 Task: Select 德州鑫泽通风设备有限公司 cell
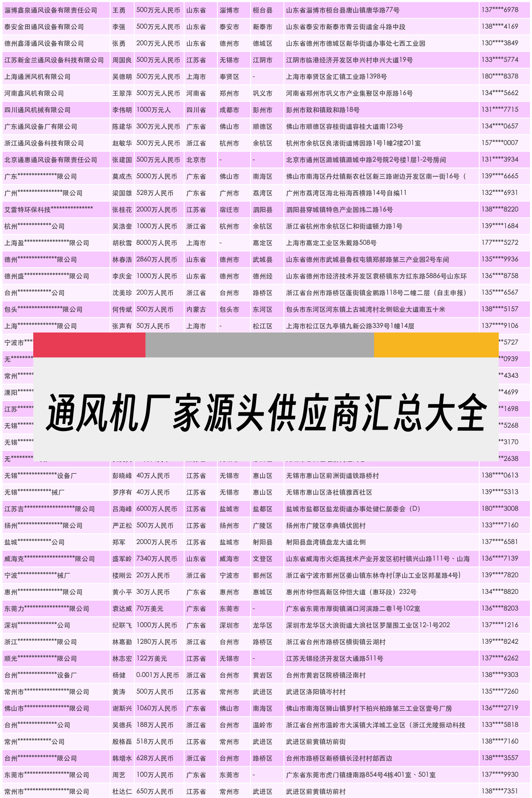44,43
